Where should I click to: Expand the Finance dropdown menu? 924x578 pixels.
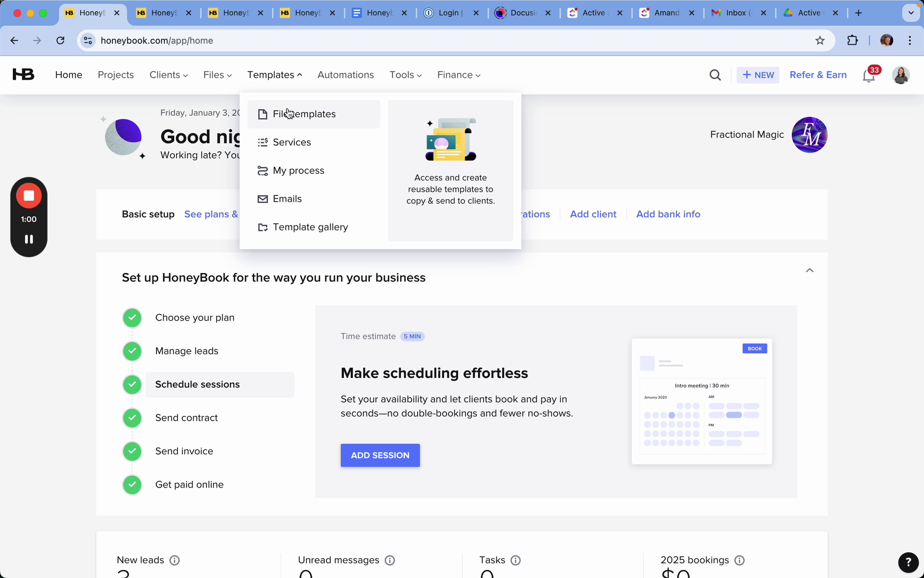(x=459, y=75)
